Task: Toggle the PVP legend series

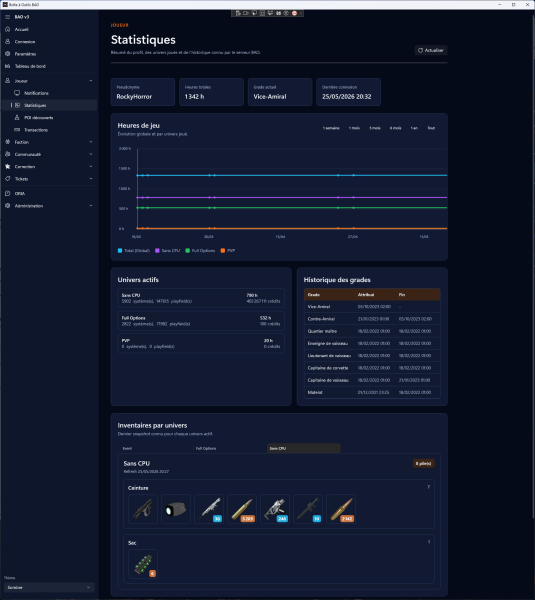Action: [228, 251]
